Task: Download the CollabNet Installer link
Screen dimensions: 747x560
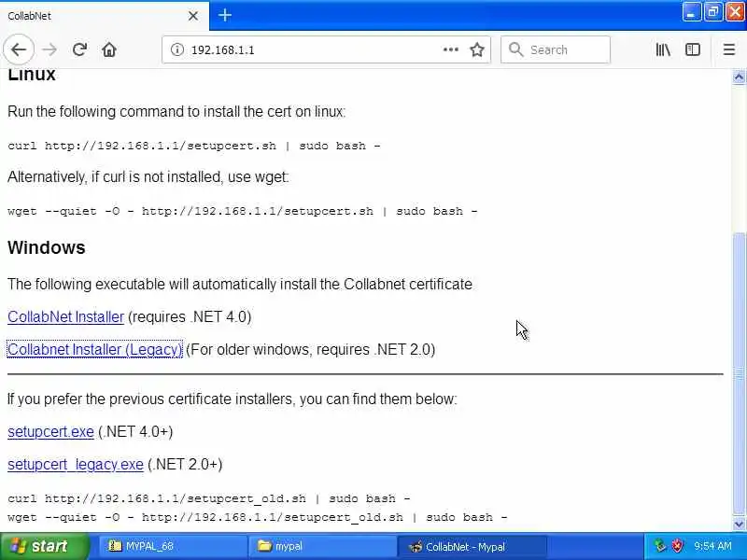Action: (x=65, y=317)
